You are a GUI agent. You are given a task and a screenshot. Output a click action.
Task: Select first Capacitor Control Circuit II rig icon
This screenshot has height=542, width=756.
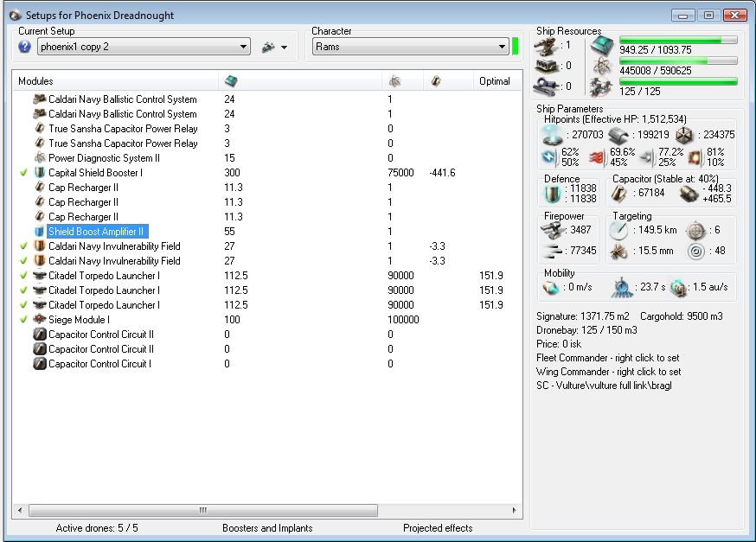40,335
